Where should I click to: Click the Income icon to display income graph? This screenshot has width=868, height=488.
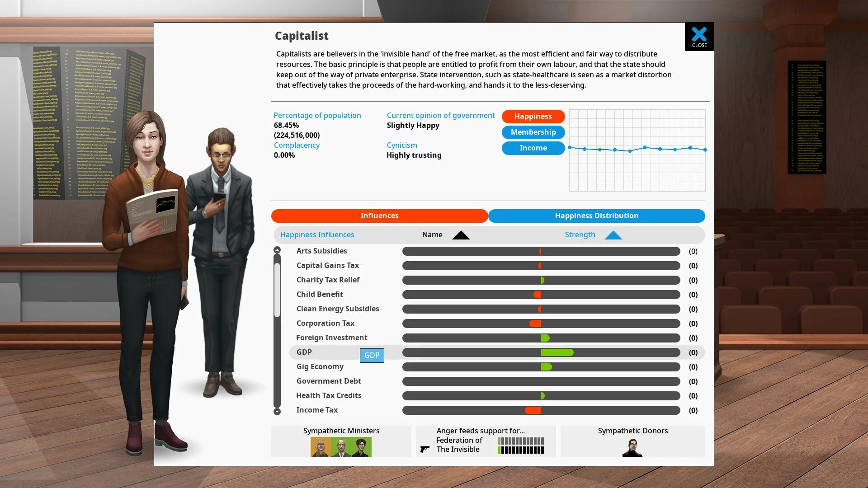point(533,147)
